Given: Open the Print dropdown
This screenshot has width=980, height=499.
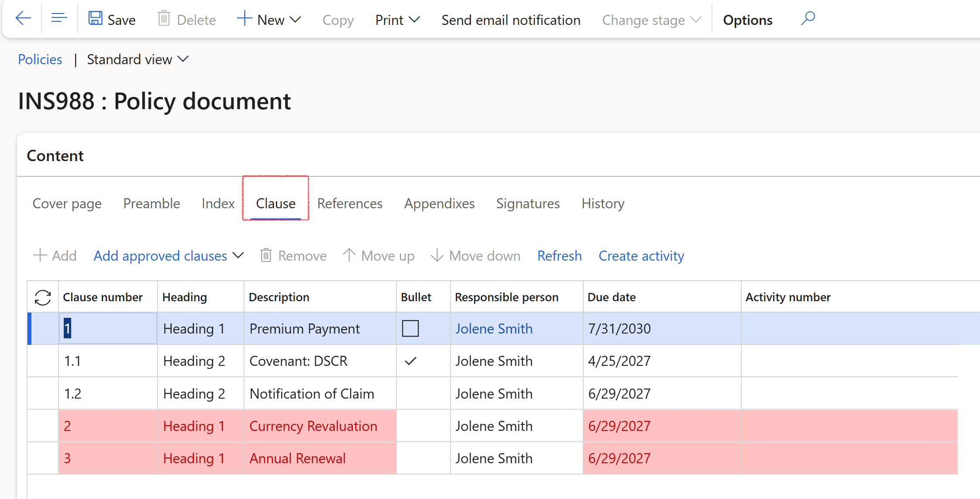Looking at the screenshot, I should pos(397,20).
